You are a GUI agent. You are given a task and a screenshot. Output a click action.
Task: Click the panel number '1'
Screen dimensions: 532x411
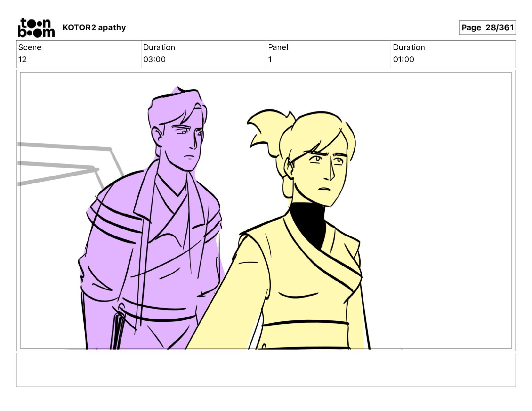click(270, 59)
